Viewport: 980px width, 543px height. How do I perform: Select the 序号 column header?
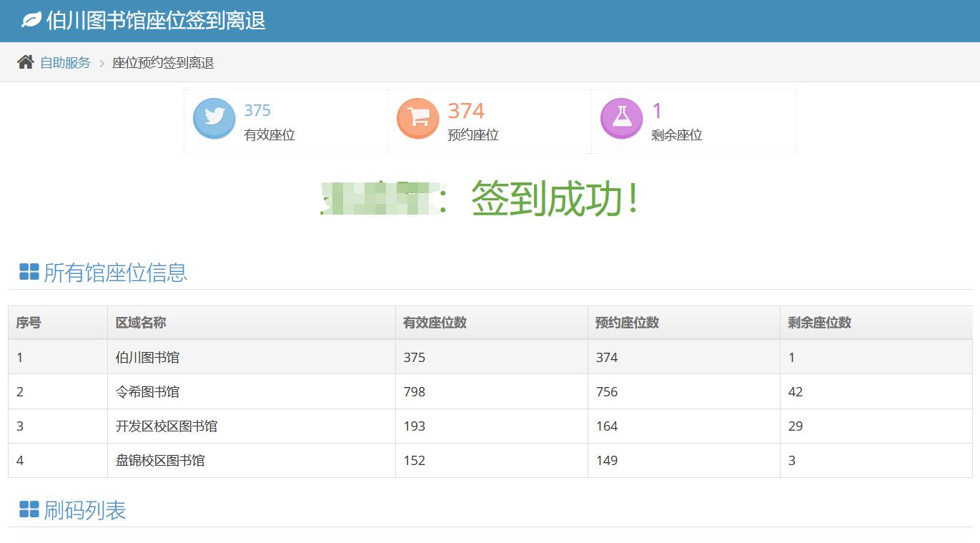29,323
